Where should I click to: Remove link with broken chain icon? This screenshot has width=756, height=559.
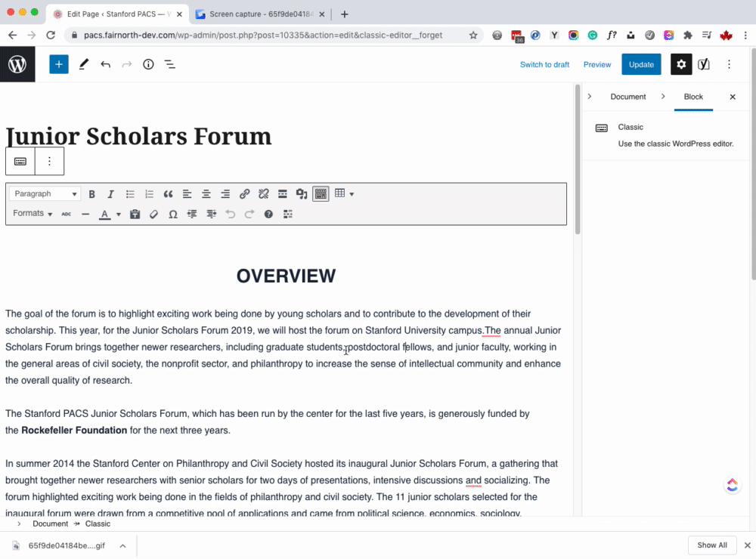pyautogui.click(x=263, y=193)
